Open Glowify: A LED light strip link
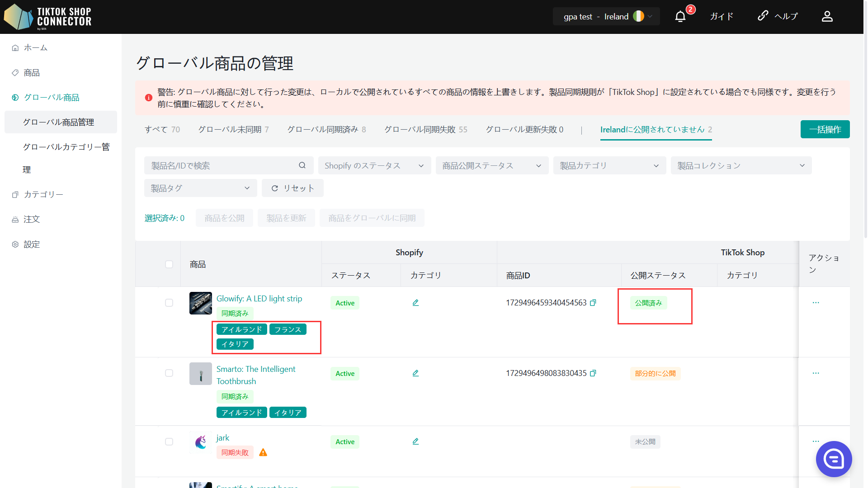The image size is (868, 488). [259, 299]
